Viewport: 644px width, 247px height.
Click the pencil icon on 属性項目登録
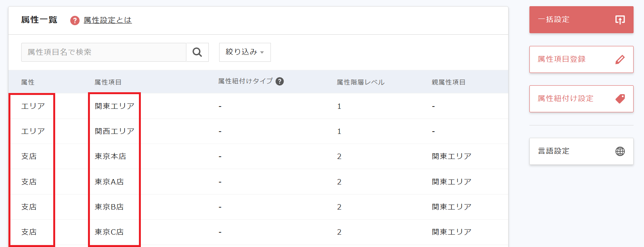coord(620,59)
